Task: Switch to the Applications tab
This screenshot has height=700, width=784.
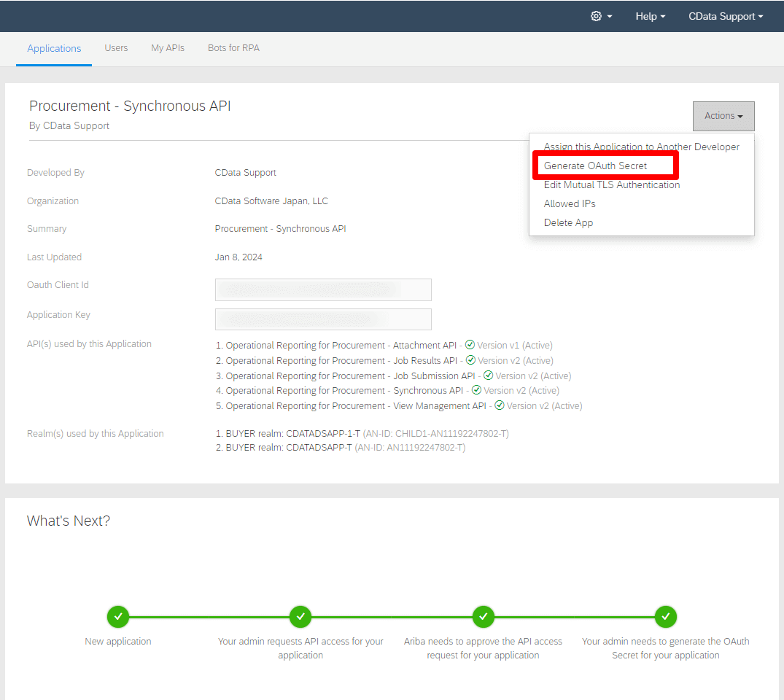Action: 54,49
